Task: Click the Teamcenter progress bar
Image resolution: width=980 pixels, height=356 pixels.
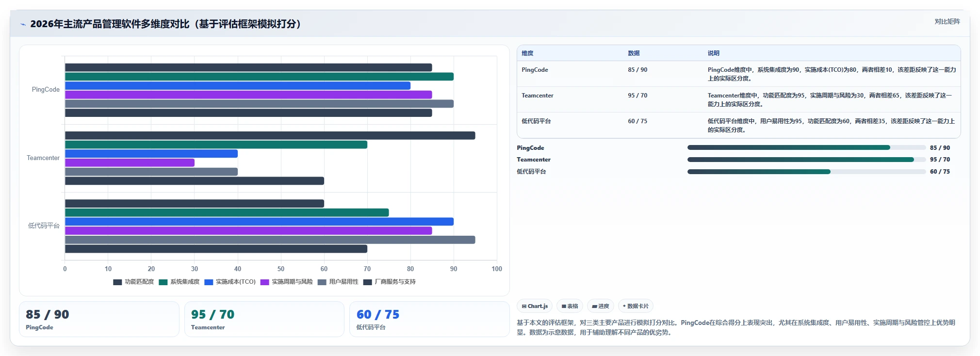Action: tap(806, 160)
